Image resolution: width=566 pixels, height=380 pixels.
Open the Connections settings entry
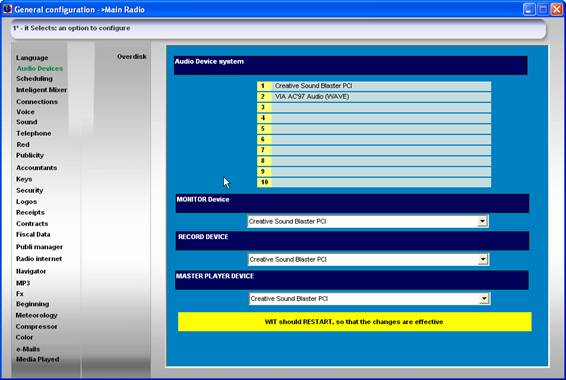coord(37,102)
